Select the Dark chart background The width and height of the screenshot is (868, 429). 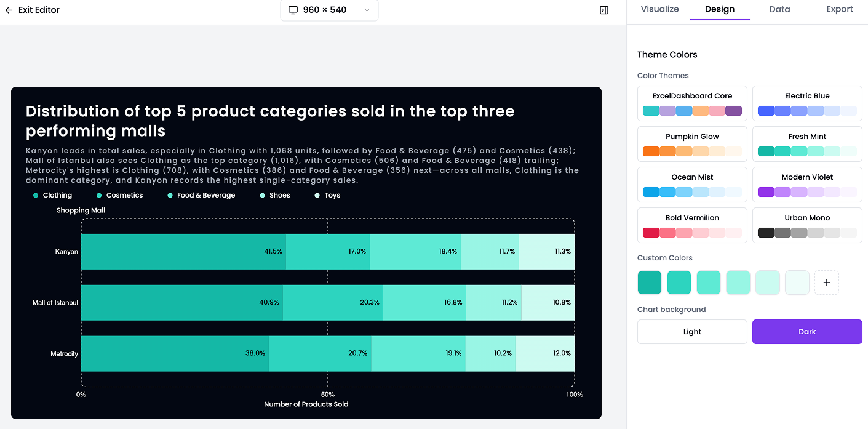806,331
